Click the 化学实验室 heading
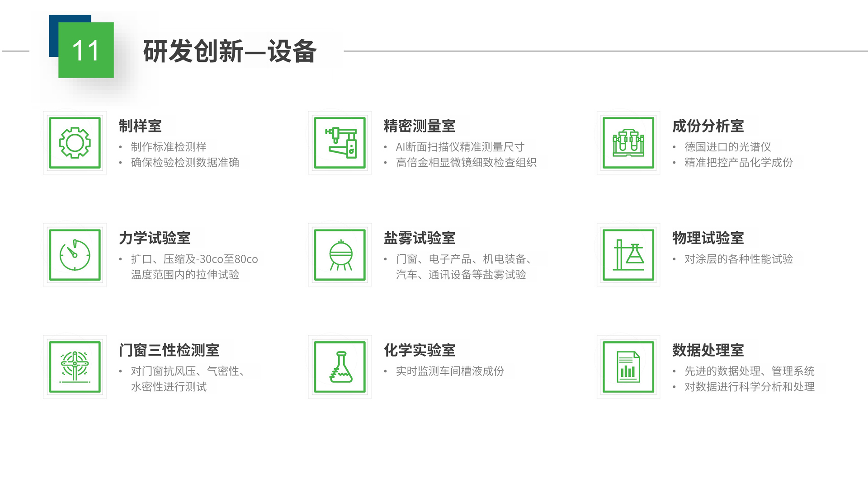 419,350
